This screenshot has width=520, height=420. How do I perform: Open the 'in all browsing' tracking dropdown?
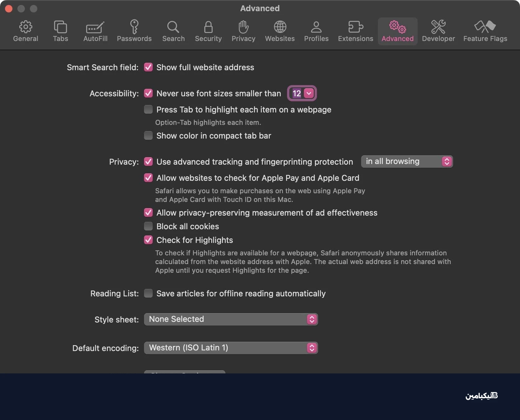406,162
